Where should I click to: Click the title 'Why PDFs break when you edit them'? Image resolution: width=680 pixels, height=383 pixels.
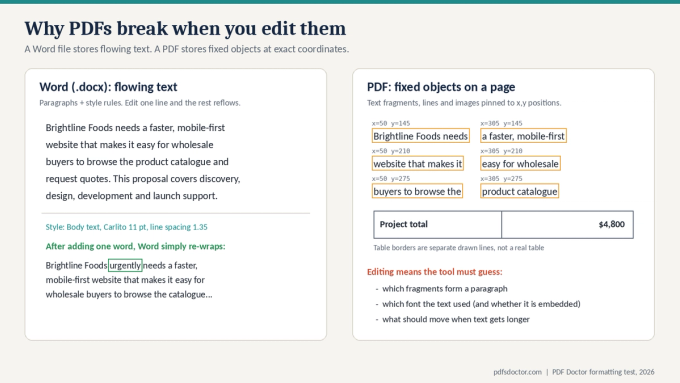pos(185,29)
